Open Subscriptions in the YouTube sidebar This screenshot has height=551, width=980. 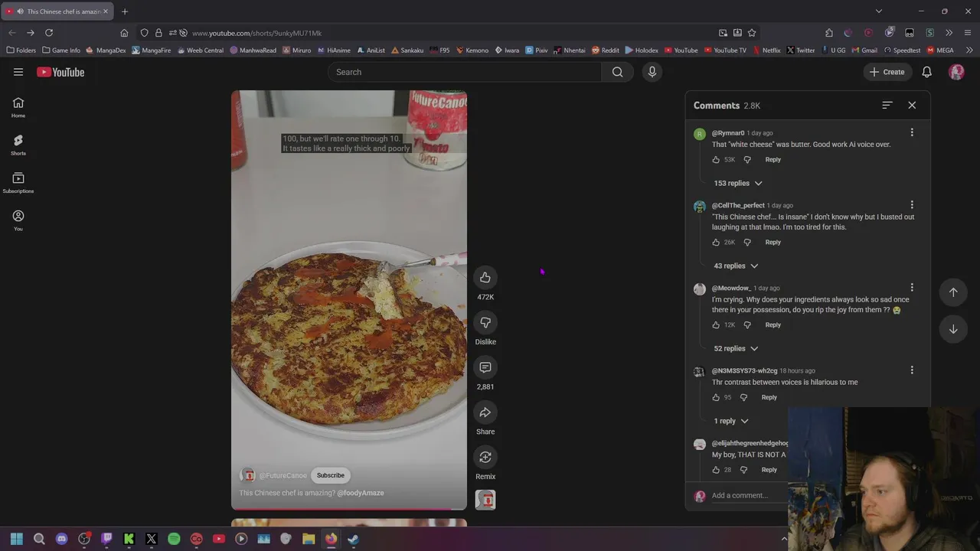click(x=18, y=182)
